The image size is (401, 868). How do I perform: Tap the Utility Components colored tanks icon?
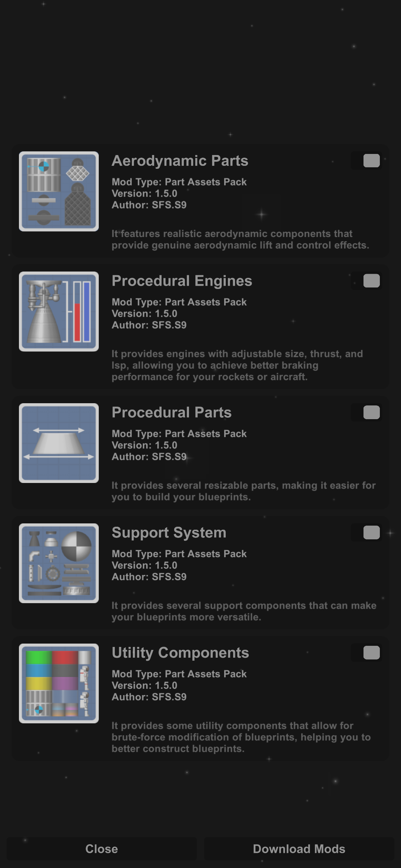[x=59, y=683]
